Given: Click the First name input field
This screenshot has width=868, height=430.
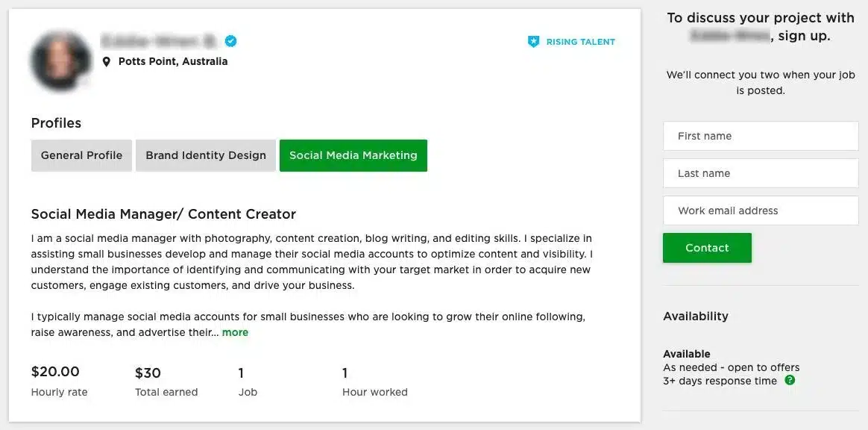Looking at the screenshot, I should pyautogui.click(x=760, y=136).
